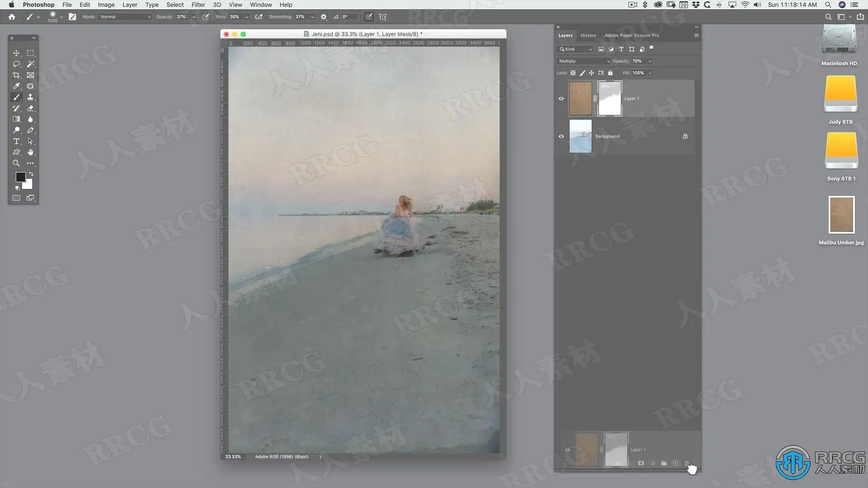The height and width of the screenshot is (488, 868).
Task: Select the Hand tool
Action: 30,152
